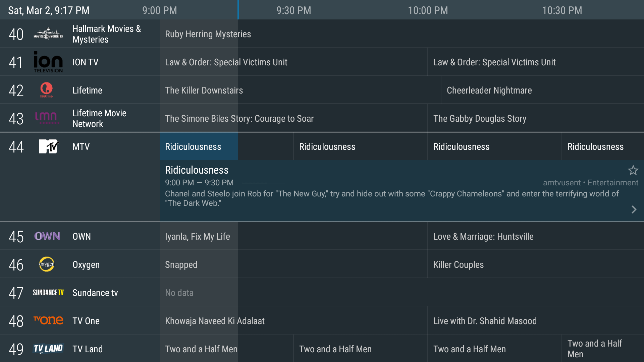Select Killer Couples on Oxygen
Image resolution: width=644 pixels, height=362 pixels.
tap(458, 265)
